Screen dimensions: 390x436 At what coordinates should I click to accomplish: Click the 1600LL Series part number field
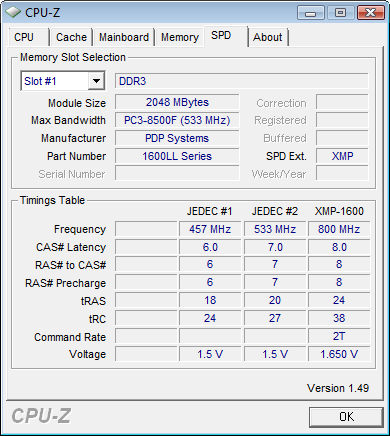[177, 156]
